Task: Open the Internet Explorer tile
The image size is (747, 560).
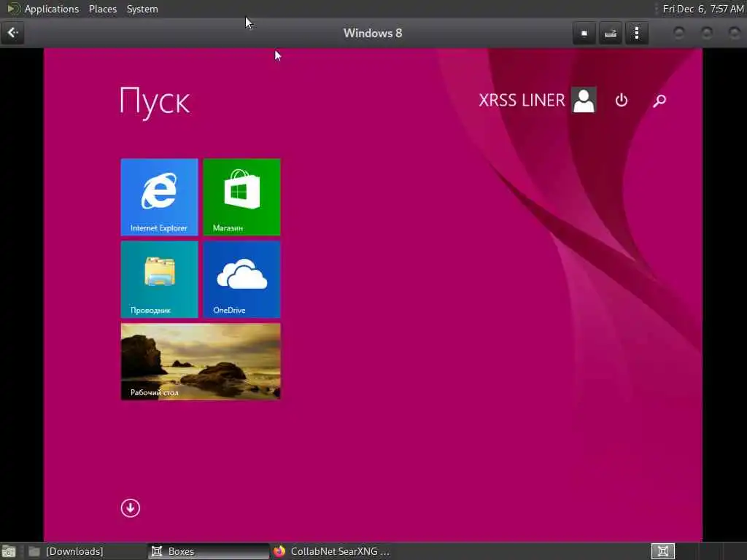Action: pyautogui.click(x=159, y=197)
